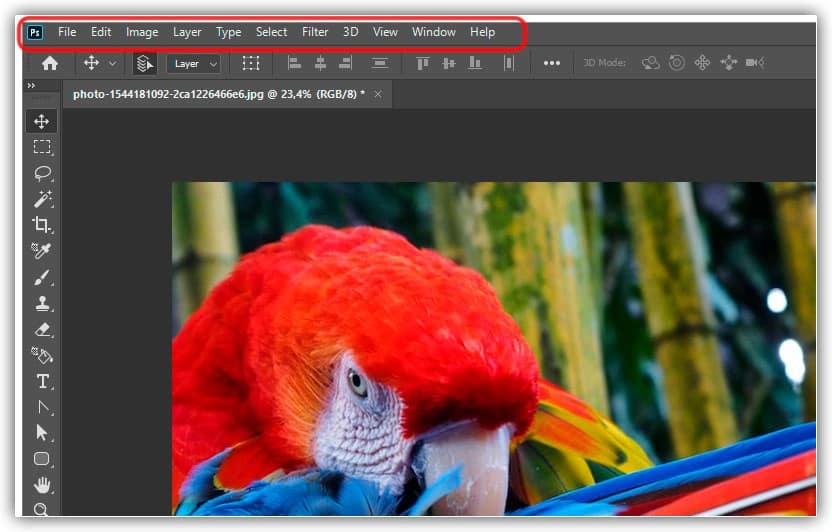832x532 pixels.
Task: Open the Window menu
Action: [x=434, y=32]
